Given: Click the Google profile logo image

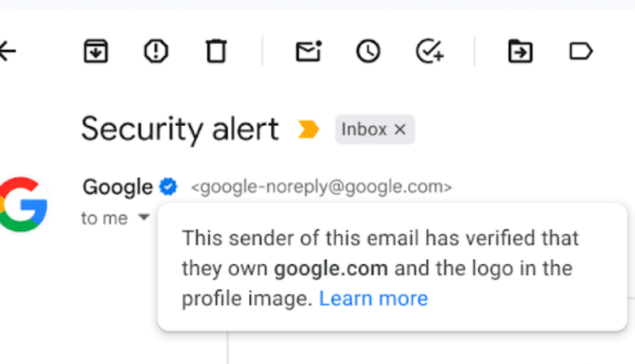Looking at the screenshot, I should 23,203.
